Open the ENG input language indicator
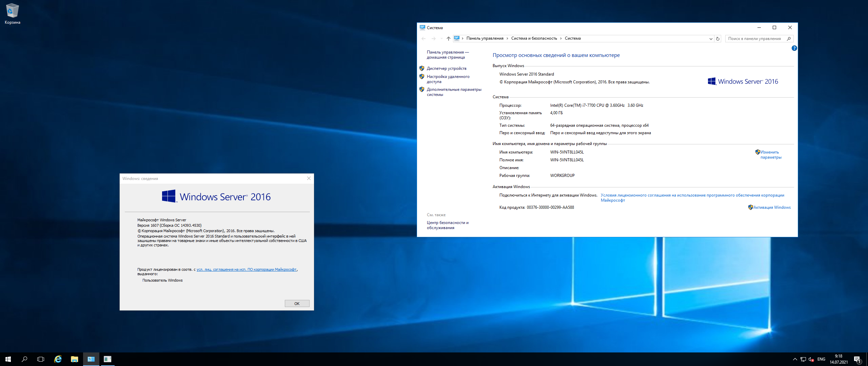Image resolution: width=868 pixels, height=366 pixels. tap(821, 359)
